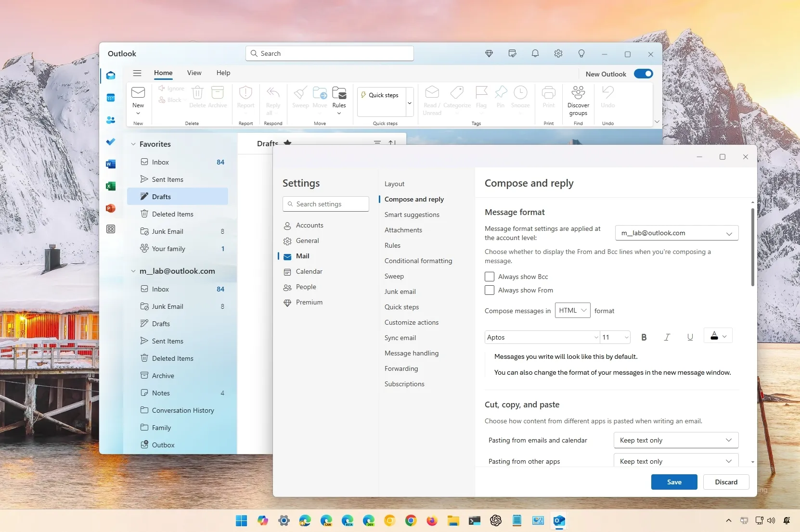Open the Forwarding settings page
This screenshot has width=800, height=532.
tap(401, 368)
